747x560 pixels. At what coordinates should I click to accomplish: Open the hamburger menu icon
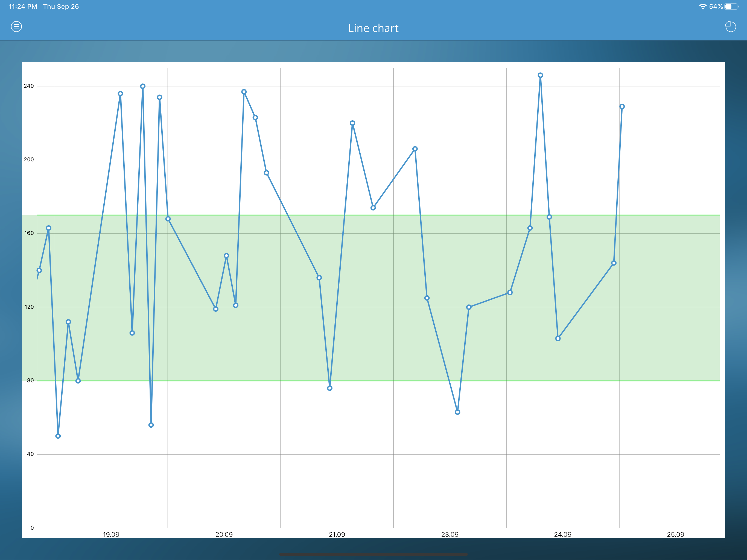tap(16, 27)
